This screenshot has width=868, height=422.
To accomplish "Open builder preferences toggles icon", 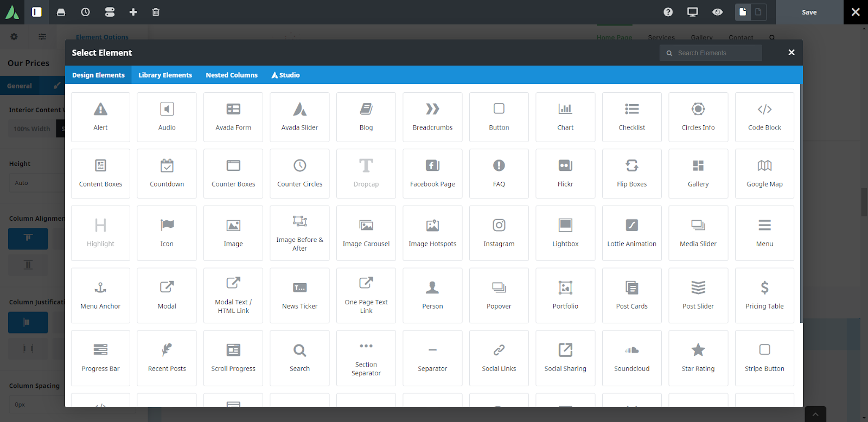I will [110, 12].
